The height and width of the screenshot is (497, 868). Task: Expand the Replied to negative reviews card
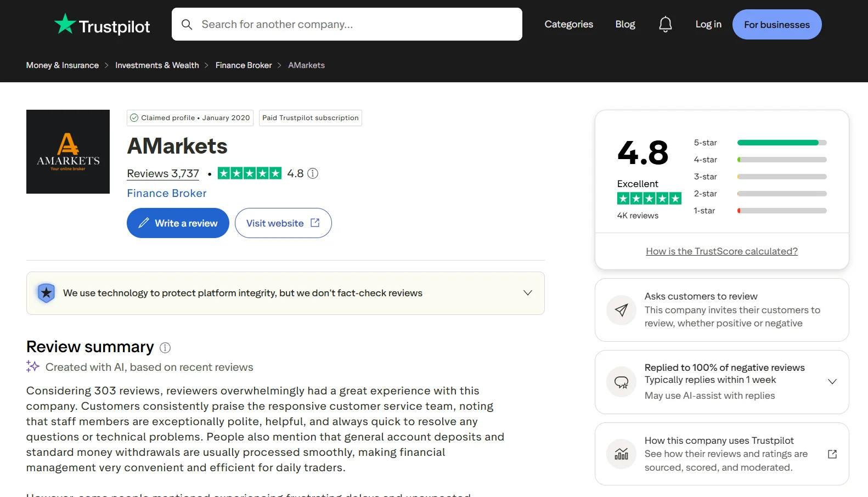(x=832, y=382)
